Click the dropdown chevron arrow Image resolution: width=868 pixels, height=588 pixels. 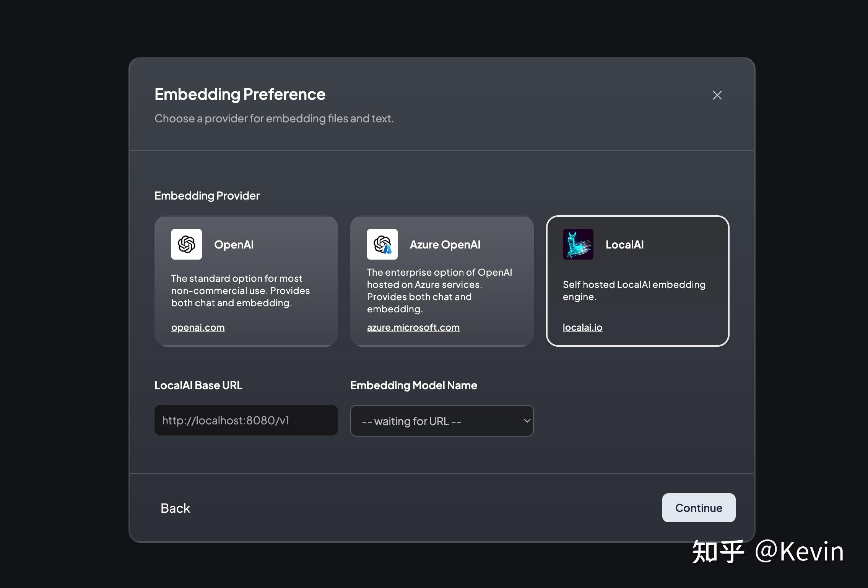(527, 421)
